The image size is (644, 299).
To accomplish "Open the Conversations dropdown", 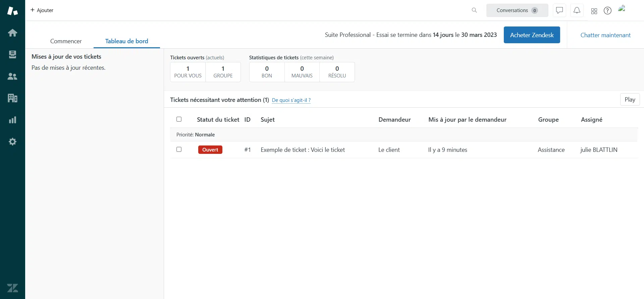I will tap(517, 10).
